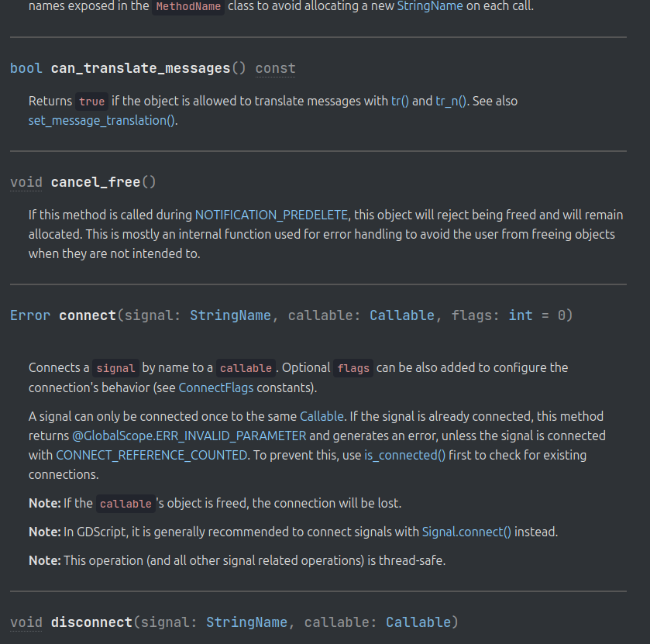Screen dimensions: 650x644
Task: Open the NOTIFICATION_PREDELETE constant link
Action: [x=272, y=215]
